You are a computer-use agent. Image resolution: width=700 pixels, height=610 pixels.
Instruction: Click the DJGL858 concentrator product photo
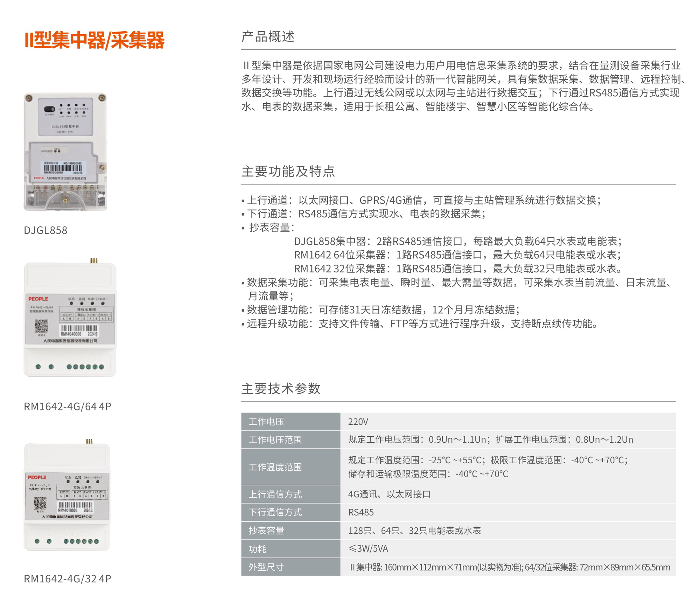click(65, 152)
